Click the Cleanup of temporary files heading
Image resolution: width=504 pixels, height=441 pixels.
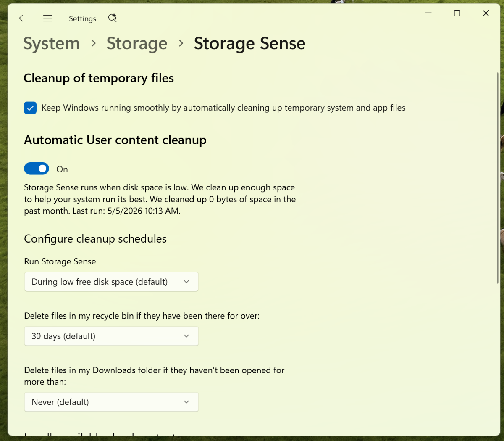click(99, 78)
